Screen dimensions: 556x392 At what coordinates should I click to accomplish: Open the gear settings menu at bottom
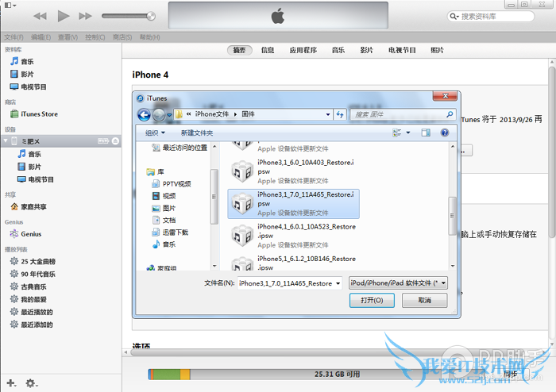[31, 383]
